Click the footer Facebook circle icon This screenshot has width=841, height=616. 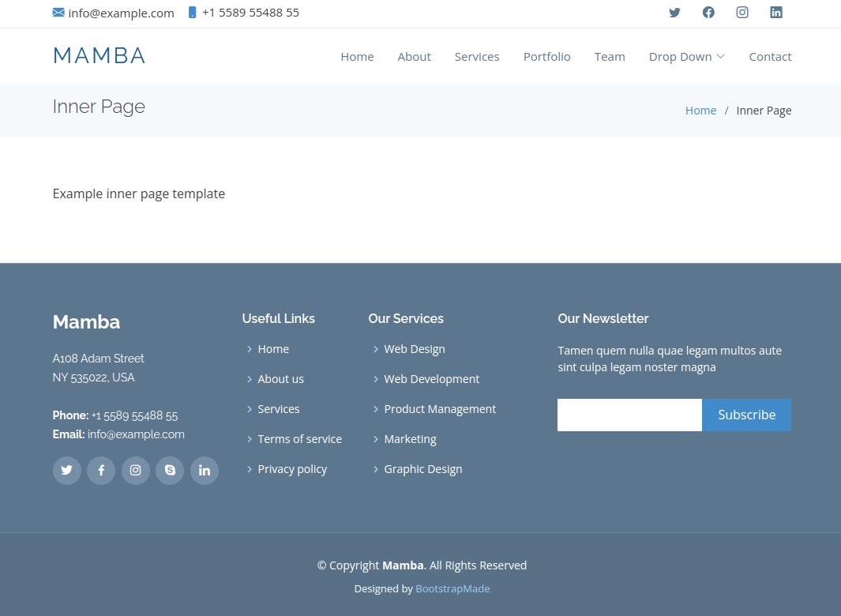point(101,471)
